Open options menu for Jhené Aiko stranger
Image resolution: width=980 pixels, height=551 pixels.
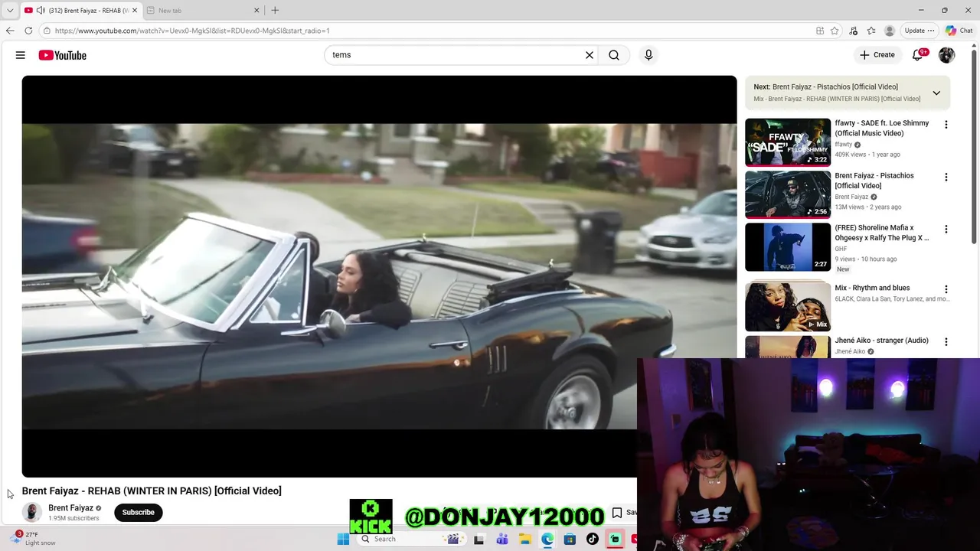[946, 342]
